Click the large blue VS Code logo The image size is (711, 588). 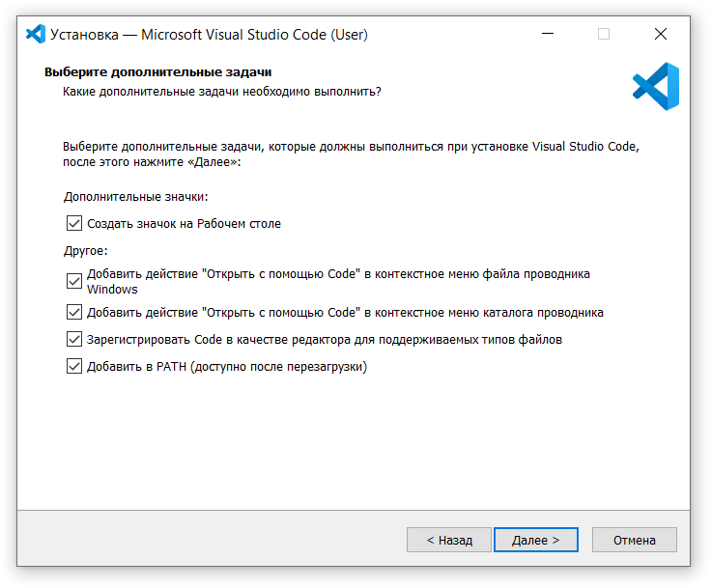pos(656,87)
